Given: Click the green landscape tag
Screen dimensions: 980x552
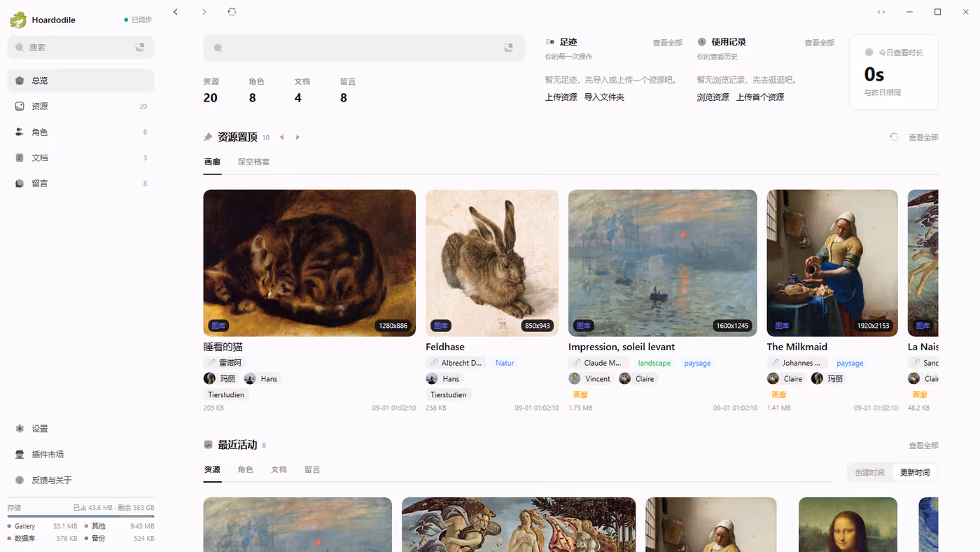Looking at the screenshot, I should pos(654,363).
